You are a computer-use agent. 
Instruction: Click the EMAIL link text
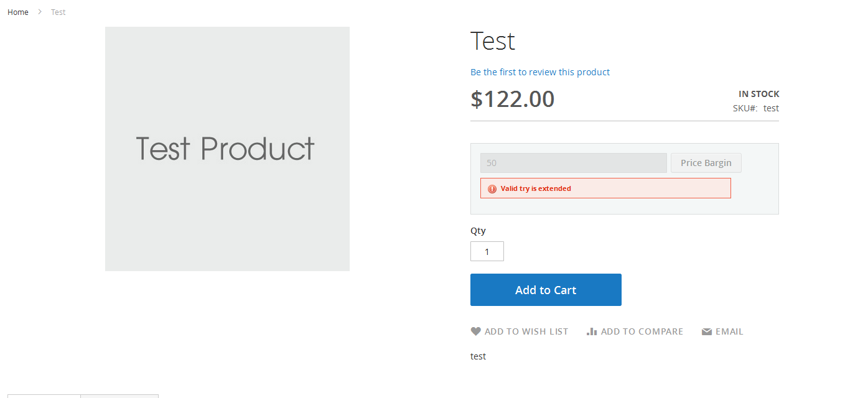point(729,331)
